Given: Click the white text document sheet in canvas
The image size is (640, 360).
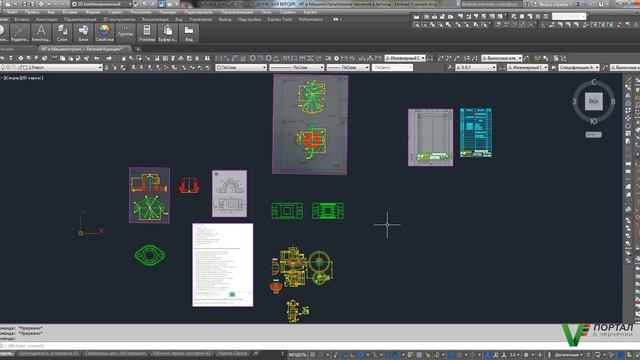Looking at the screenshot, I should click(x=223, y=265).
